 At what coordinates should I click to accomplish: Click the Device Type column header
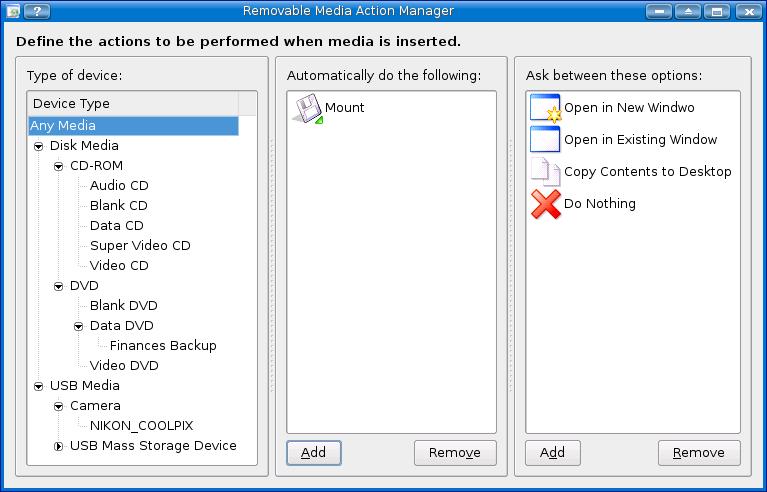coord(133,104)
